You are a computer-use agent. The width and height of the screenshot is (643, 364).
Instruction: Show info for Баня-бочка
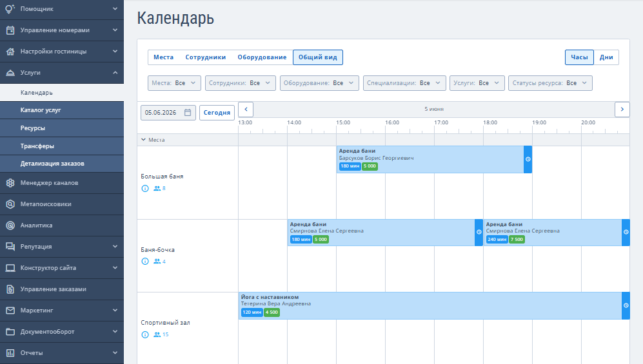(x=144, y=261)
